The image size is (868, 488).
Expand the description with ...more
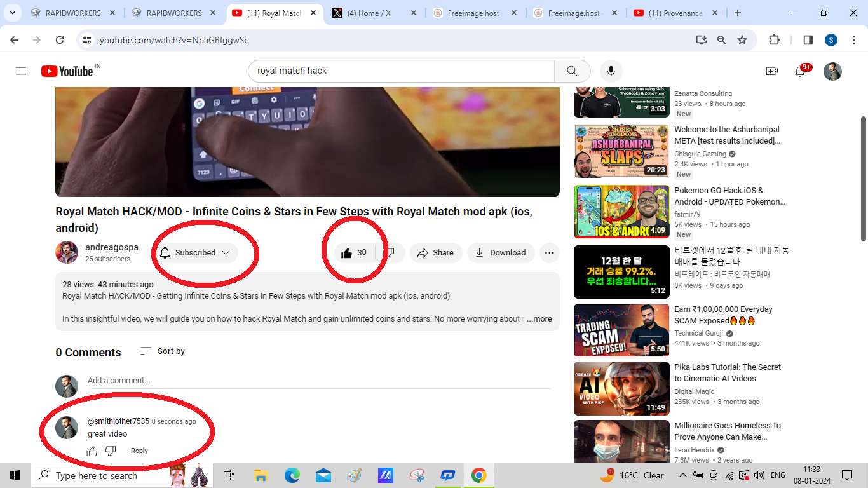tap(539, 319)
